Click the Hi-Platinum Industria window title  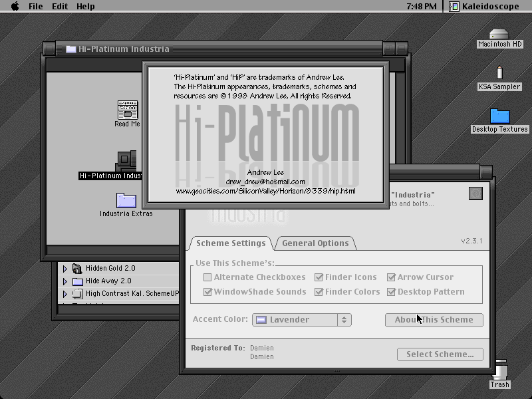[124, 49]
